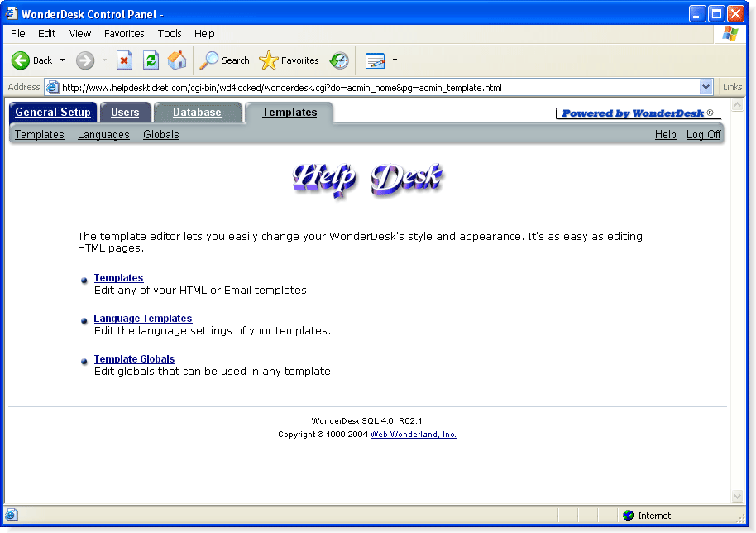Open the Edit menu
This screenshot has height=533, width=756.
pyautogui.click(x=47, y=34)
